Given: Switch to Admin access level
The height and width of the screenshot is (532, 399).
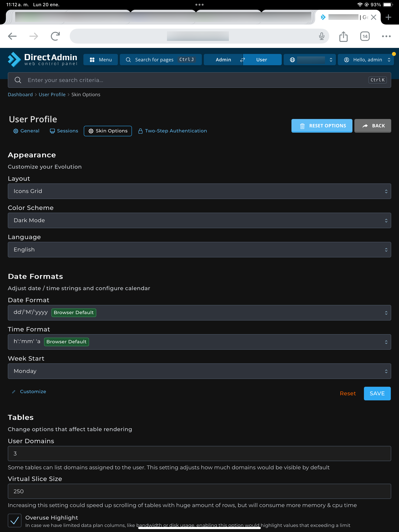Looking at the screenshot, I should [223, 60].
